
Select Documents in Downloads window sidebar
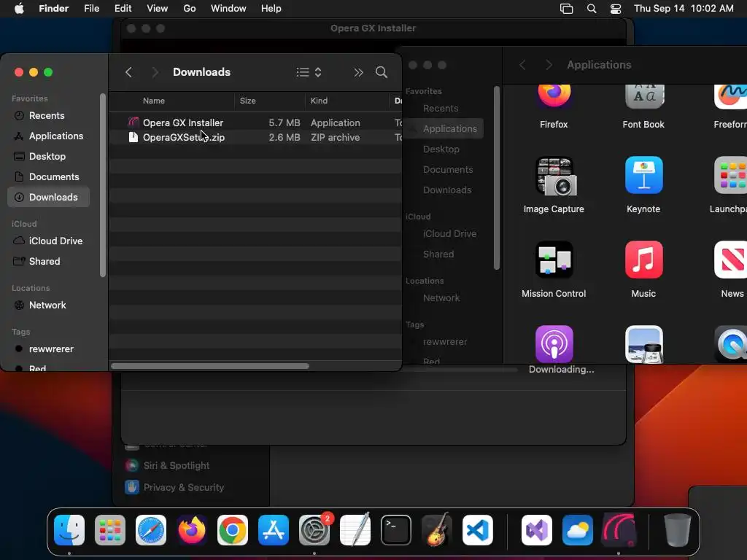pos(49,177)
